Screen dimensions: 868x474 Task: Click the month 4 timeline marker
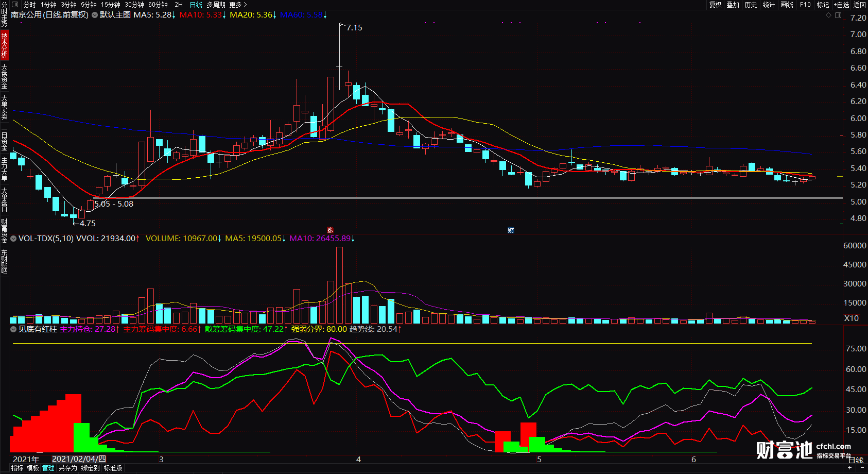tap(359, 460)
